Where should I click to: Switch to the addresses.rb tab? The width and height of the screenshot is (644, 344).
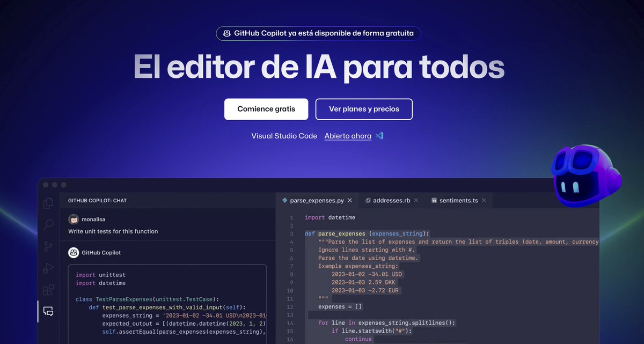point(391,200)
